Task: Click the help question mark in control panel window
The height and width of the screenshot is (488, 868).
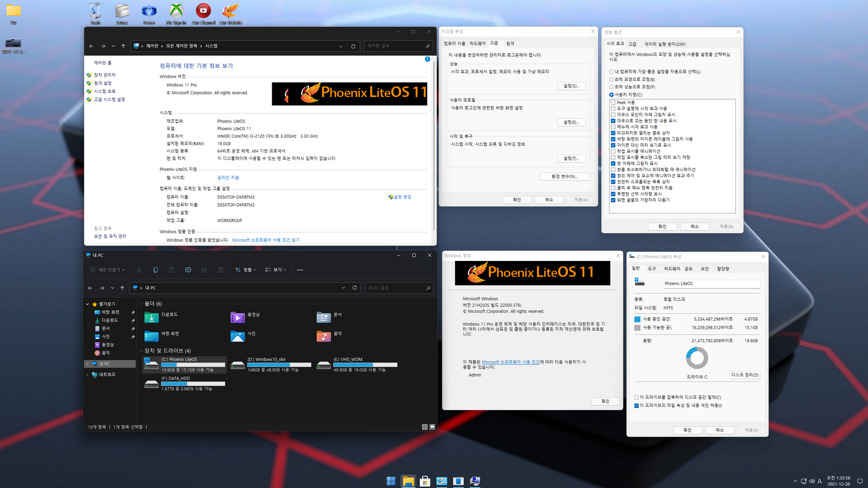Action: [x=427, y=59]
